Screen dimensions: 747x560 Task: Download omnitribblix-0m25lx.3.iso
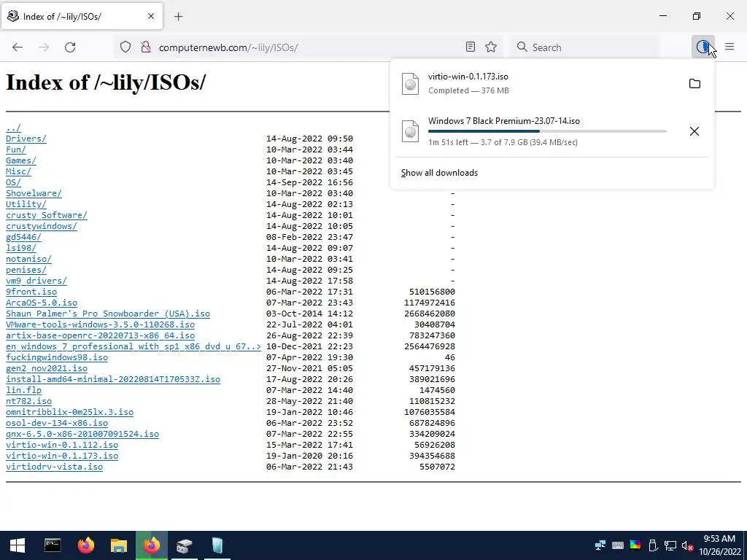69,413
